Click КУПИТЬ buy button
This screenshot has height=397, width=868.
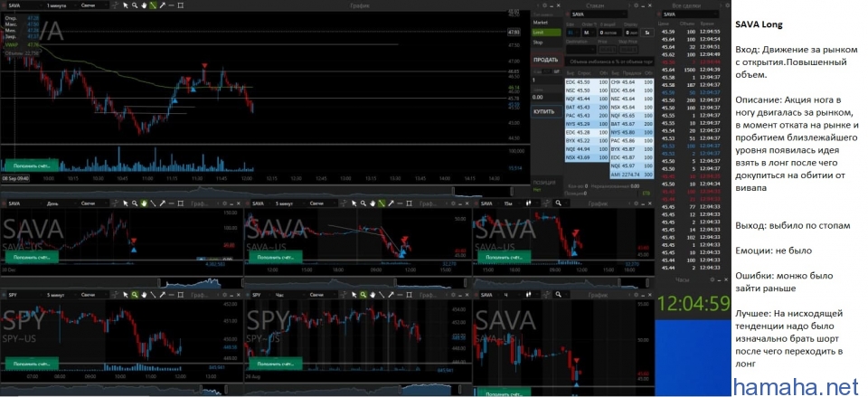click(546, 111)
